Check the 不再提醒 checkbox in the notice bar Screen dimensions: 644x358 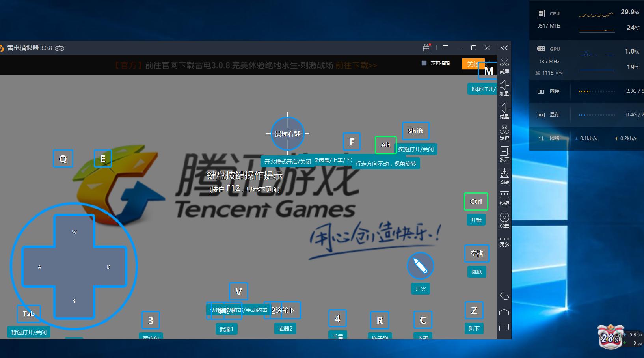424,63
